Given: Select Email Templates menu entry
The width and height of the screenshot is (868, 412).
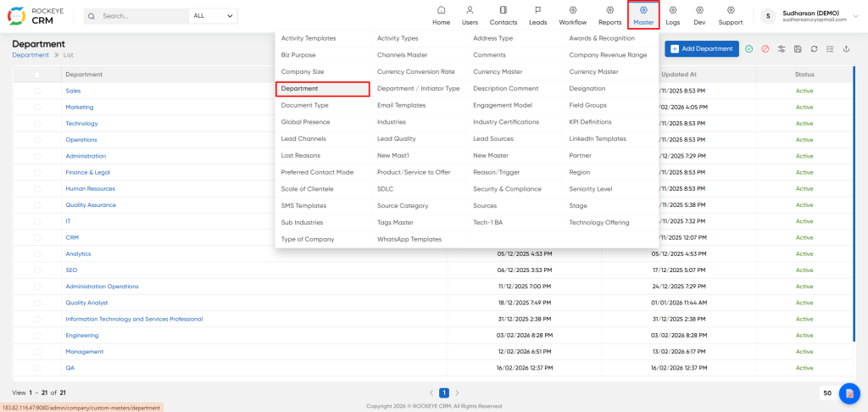Looking at the screenshot, I should pos(401,105).
